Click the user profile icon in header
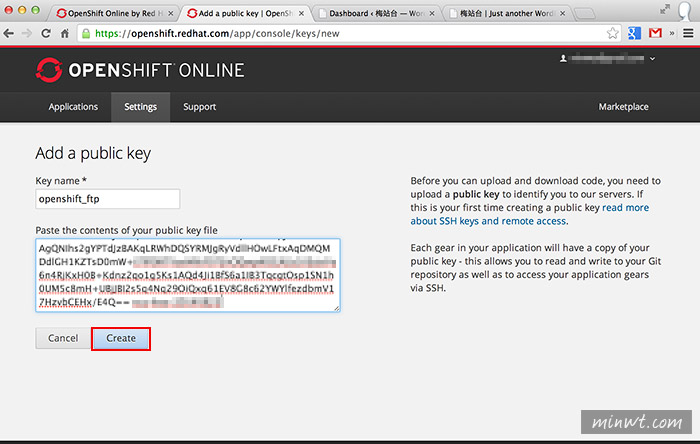Screen dimensions: 700x444 click(x=563, y=58)
